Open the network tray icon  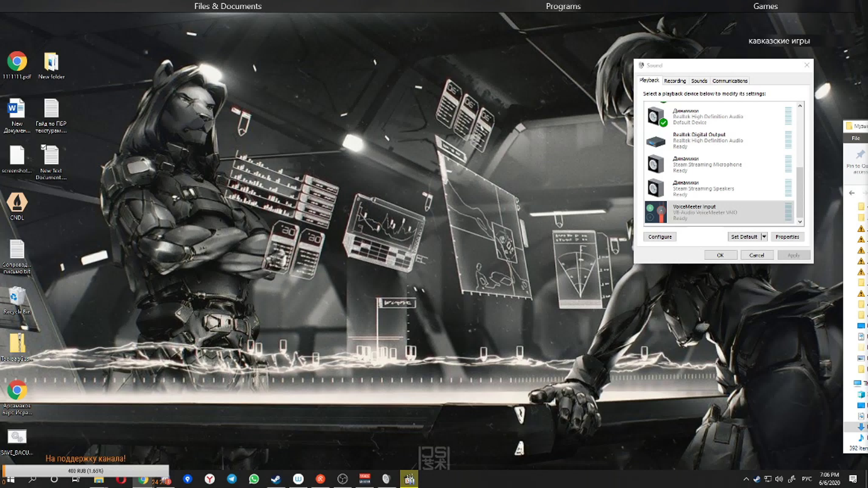[768, 479]
